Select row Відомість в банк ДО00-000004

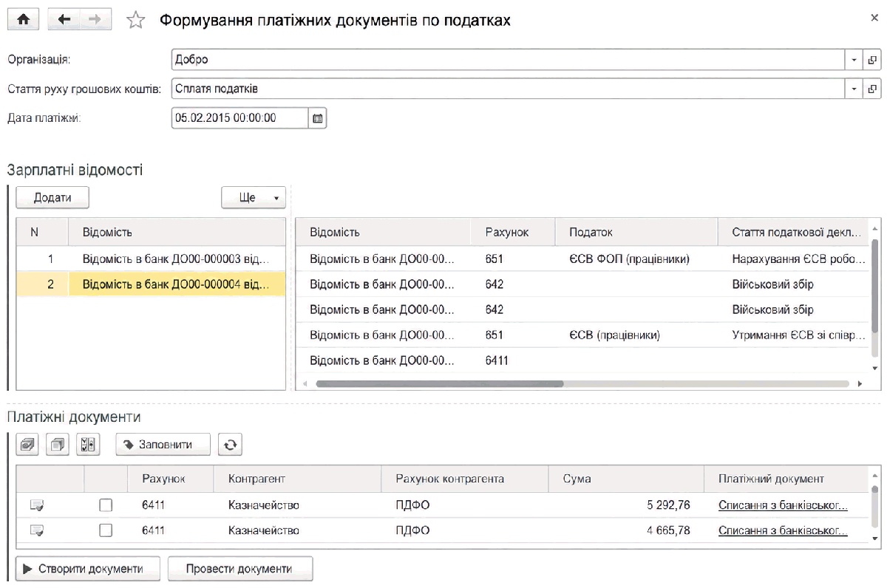151,284
